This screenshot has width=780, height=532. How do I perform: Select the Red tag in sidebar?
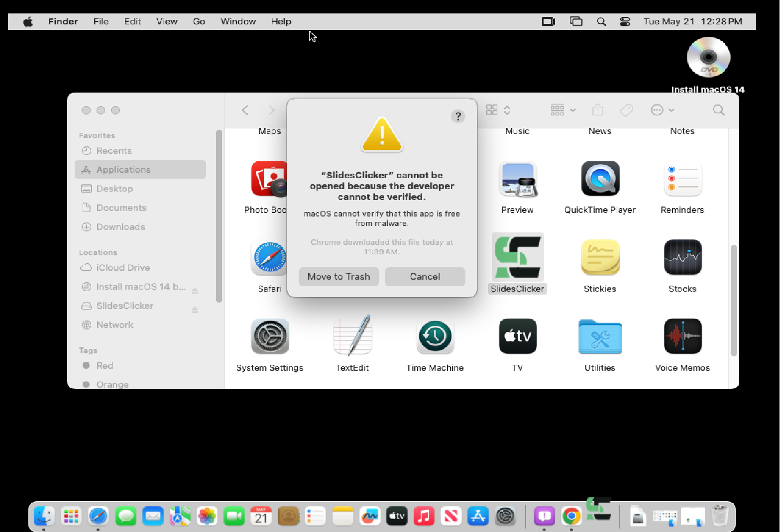(140, 366)
